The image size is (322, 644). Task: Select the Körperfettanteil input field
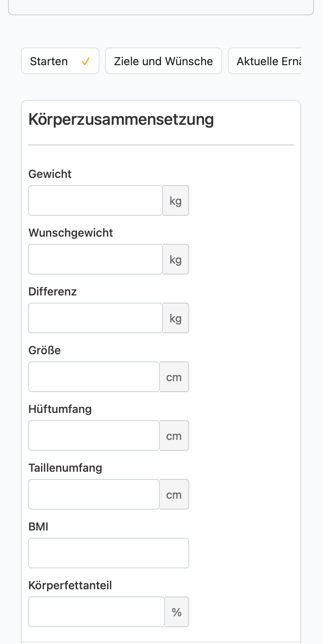97,612
